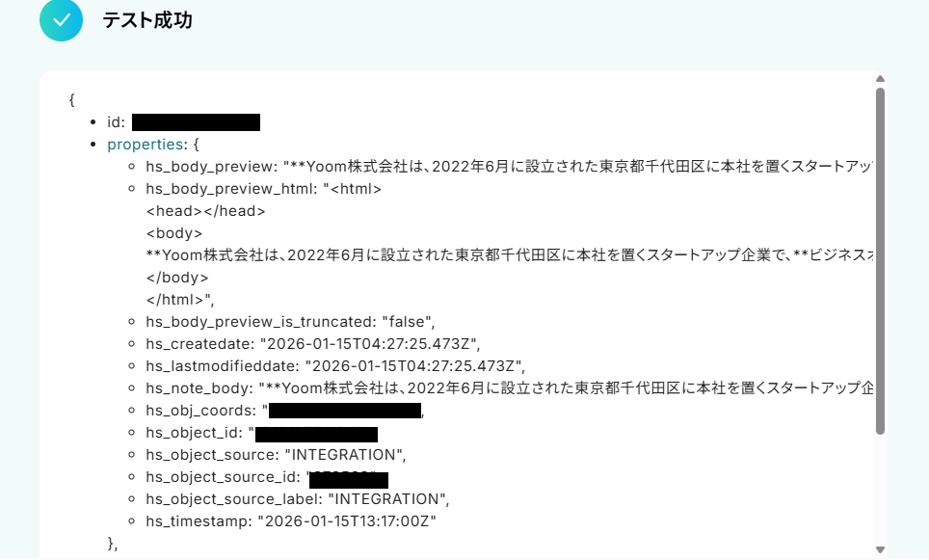Screen dimensions: 929x560
Task: Click the hs_createdate value
Action: tap(370, 344)
